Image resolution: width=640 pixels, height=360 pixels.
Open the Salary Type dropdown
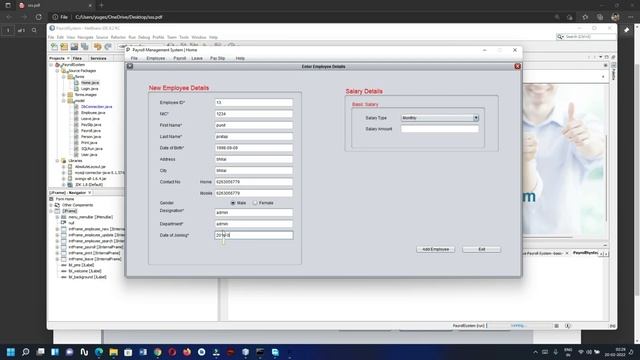pyautogui.click(x=476, y=118)
